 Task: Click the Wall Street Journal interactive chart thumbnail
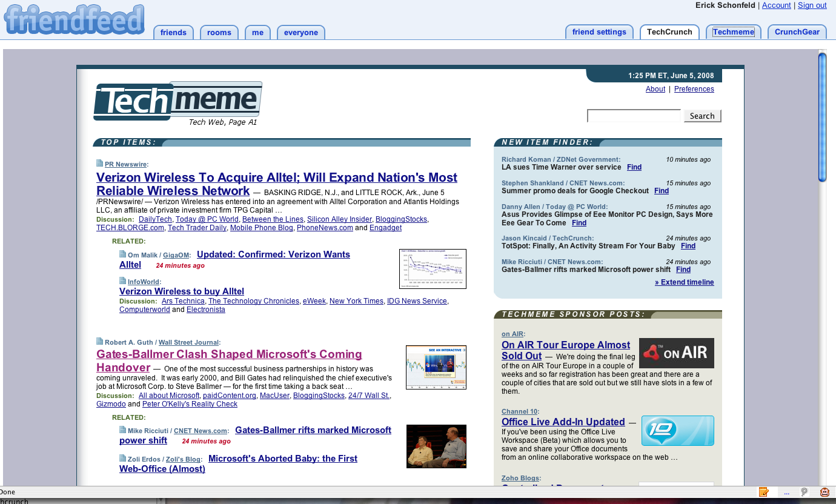436,367
